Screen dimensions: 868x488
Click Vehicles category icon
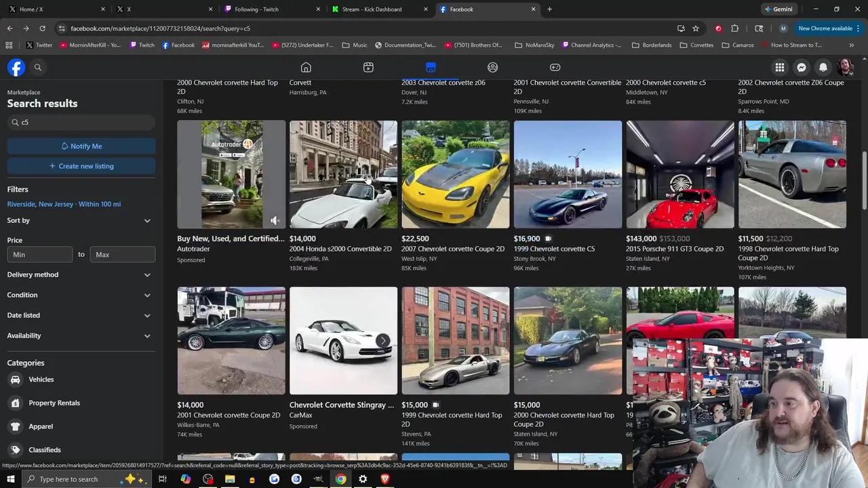point(15,380)
